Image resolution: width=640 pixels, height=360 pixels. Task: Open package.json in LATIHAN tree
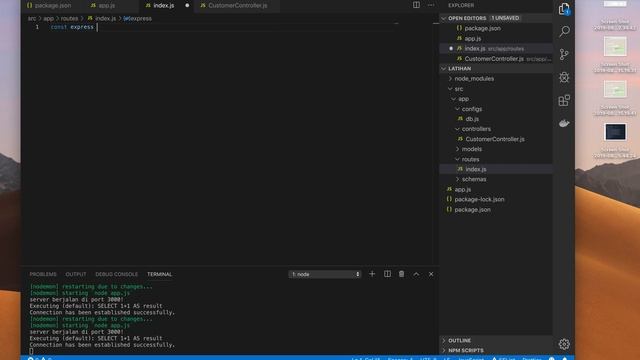(473, 209)
